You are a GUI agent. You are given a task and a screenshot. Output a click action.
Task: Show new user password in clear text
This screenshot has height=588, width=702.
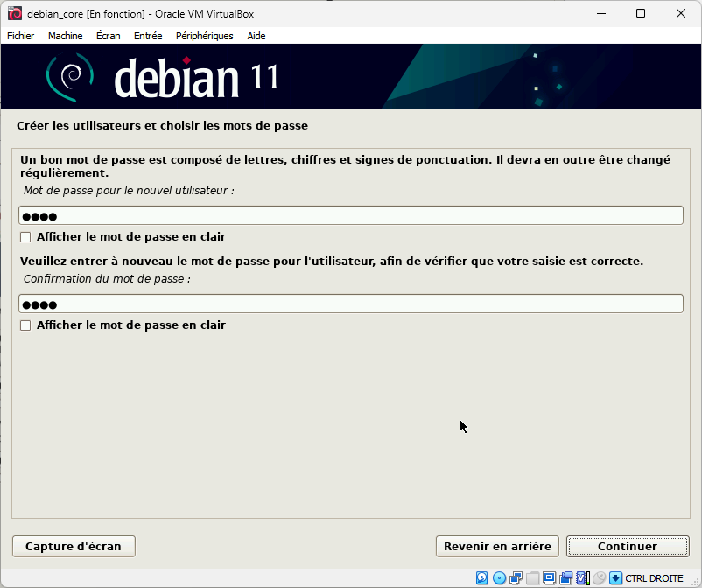pyautogui.click(x=25, y=237)
